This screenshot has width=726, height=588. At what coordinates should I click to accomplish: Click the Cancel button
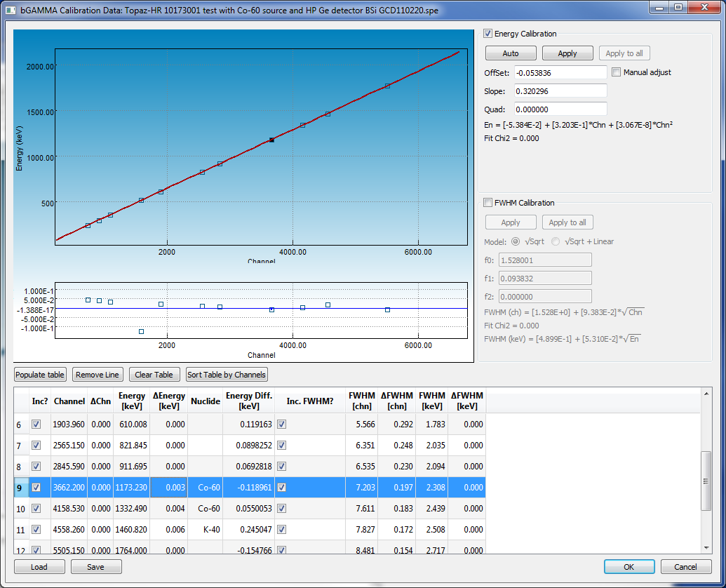(x=686, y=567)
